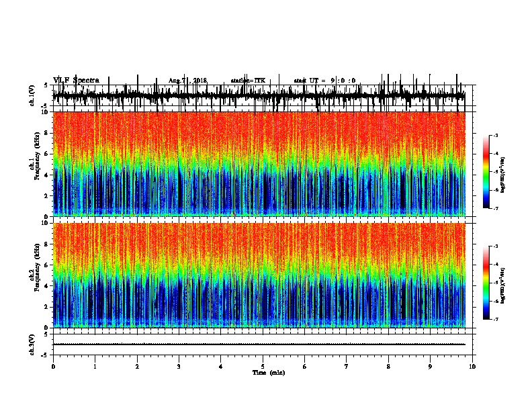Click the time axis tick label 0
532x411 pixels.
tap(53, 367)
